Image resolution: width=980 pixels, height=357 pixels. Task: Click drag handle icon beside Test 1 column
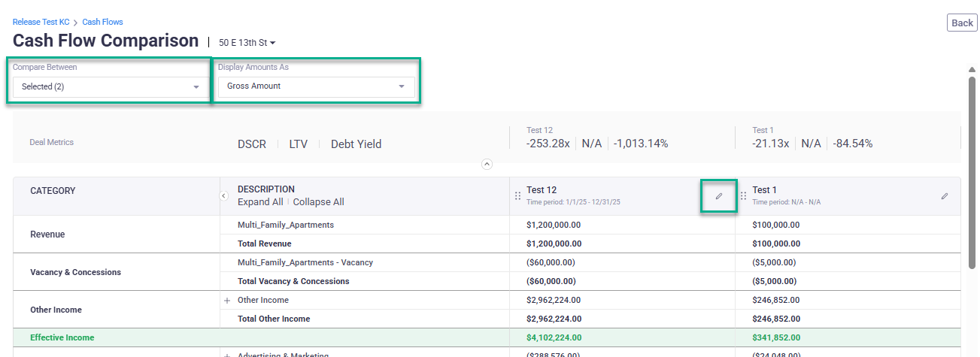tap(743, 196)
